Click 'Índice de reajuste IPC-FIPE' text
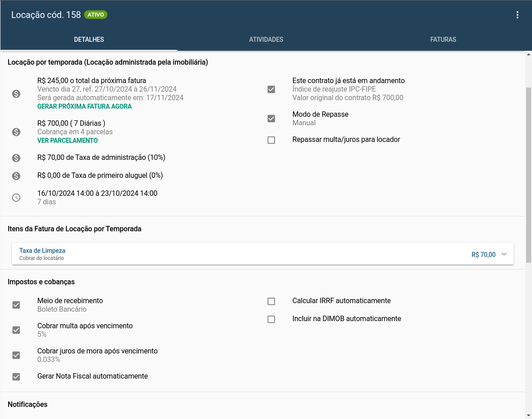This screenshot has width=532, height=419. [334, 89]
